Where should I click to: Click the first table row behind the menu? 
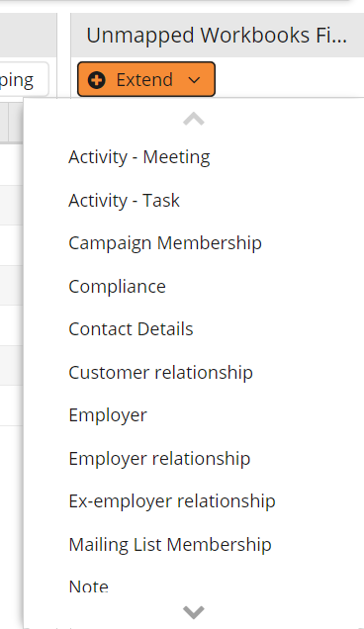pos(12,164)
